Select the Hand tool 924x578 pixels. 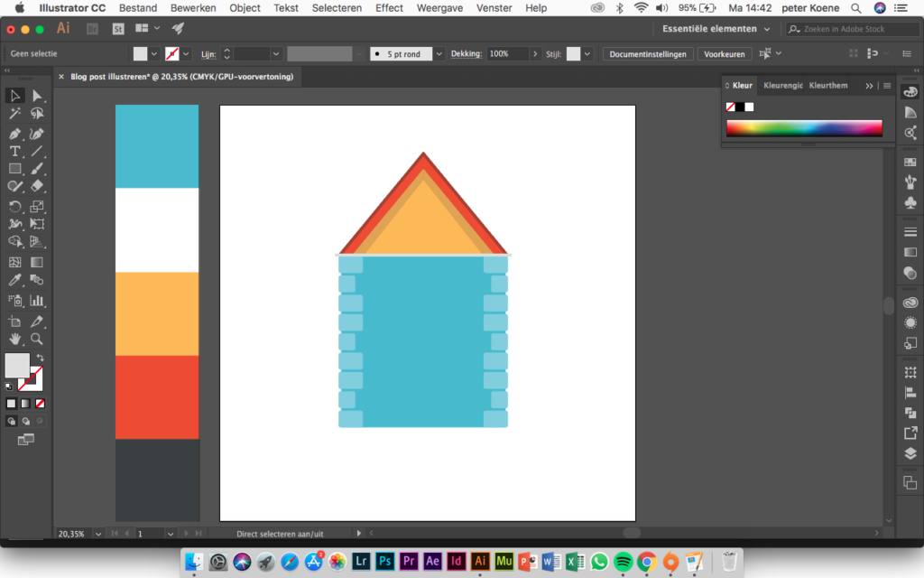14,340
